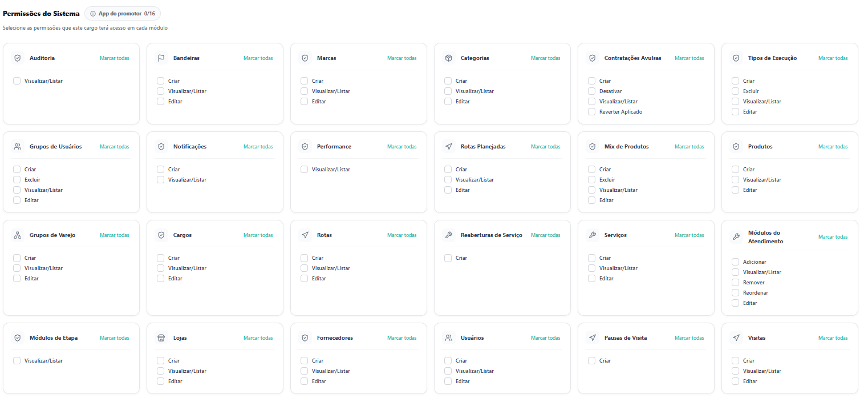This screenshot has height=398, width=868.
Task: Tick Criar checkbox in Reaberturas de Serviço
Action: 448,258
